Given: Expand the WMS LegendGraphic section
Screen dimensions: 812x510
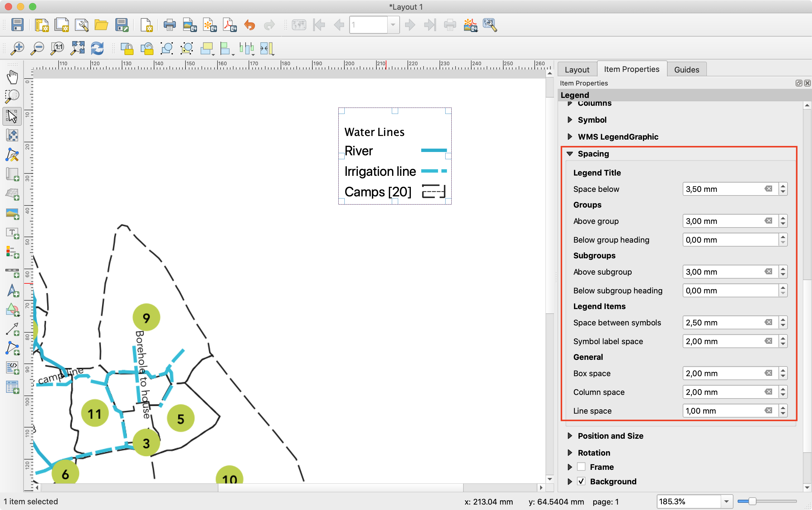Looking at the screenshot, I should (570, 137).
